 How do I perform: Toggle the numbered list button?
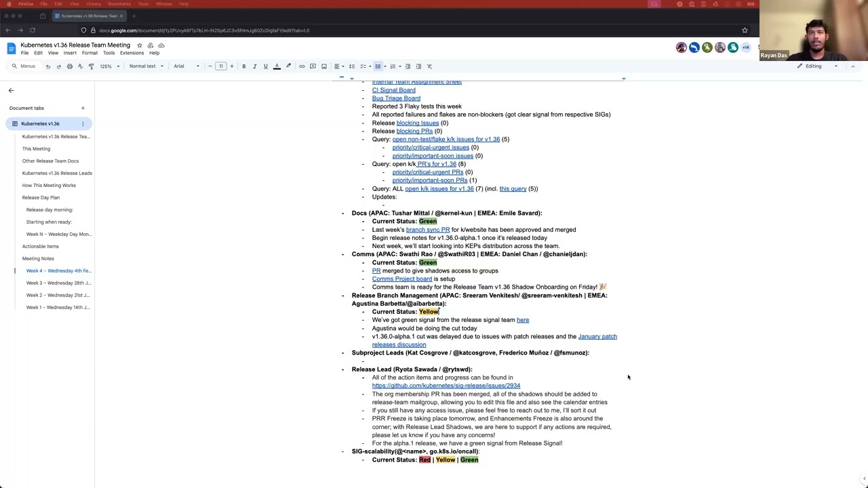point(393,66)
